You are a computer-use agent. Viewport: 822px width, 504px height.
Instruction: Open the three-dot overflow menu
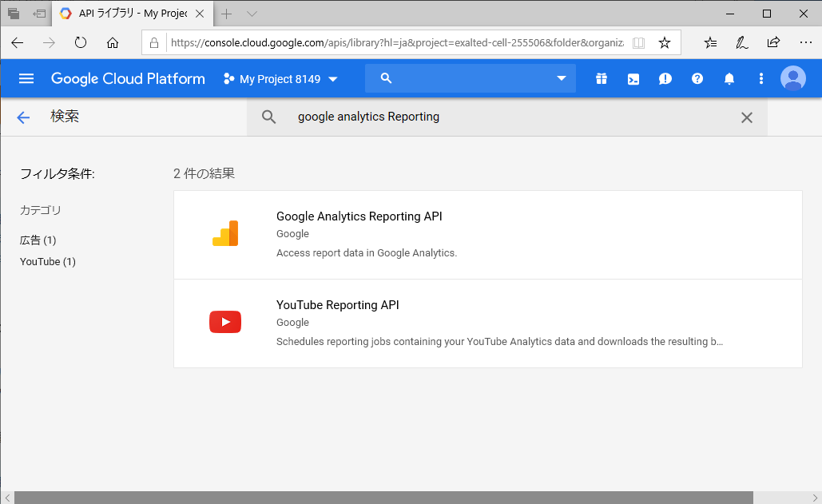760,78
